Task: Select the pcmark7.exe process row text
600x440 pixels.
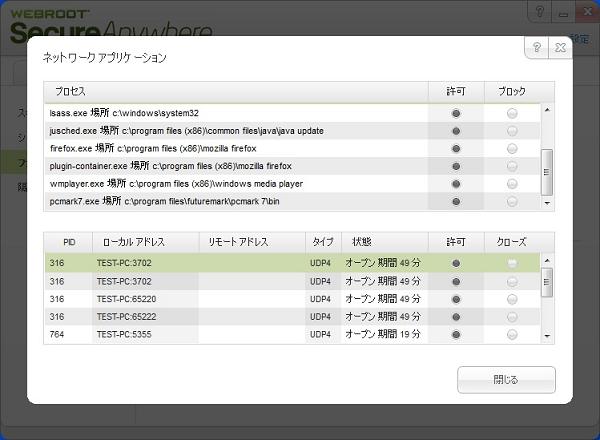Action: click(x=165, y=201)
